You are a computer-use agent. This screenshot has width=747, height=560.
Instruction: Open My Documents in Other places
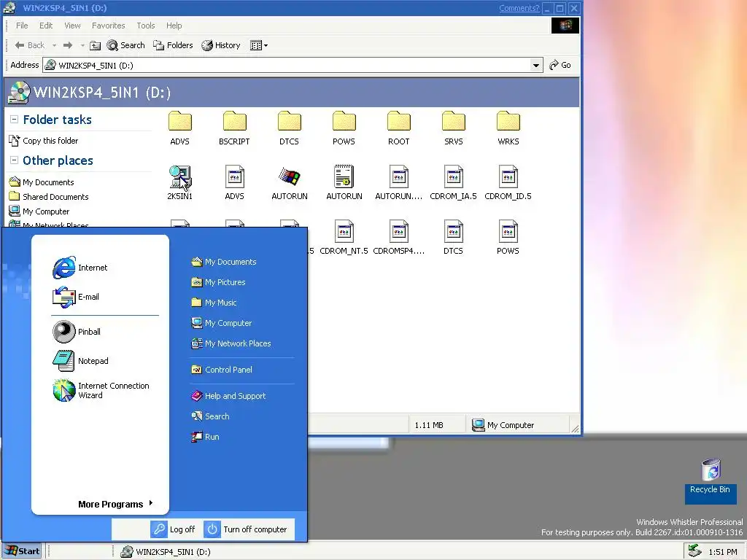(x=42, y=182)
